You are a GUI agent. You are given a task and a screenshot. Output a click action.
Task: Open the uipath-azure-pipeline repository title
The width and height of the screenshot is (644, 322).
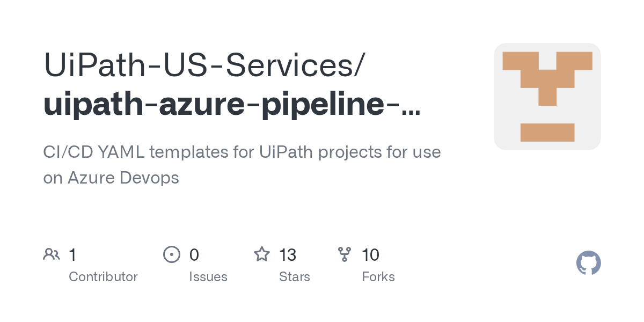[231, 104]
